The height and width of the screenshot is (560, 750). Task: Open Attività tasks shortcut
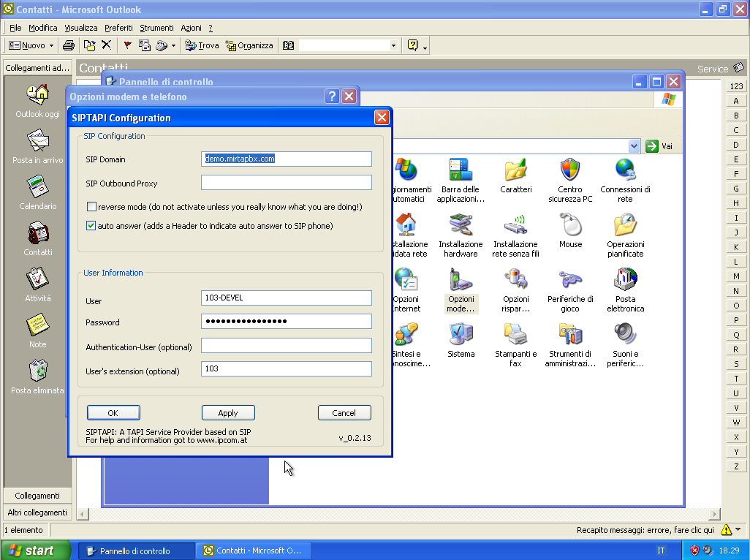pos(38,284)
